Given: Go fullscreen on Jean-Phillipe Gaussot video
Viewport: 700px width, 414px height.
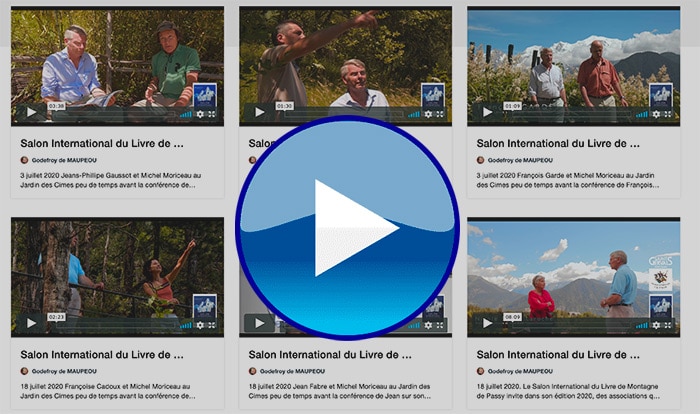Looking at the screenshot, I should pos(212,114).
